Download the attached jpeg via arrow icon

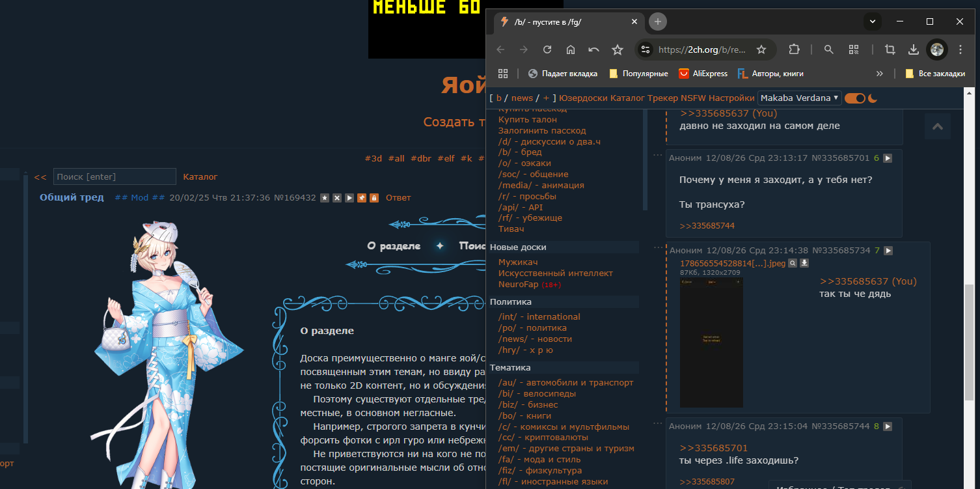coord(804,263)
